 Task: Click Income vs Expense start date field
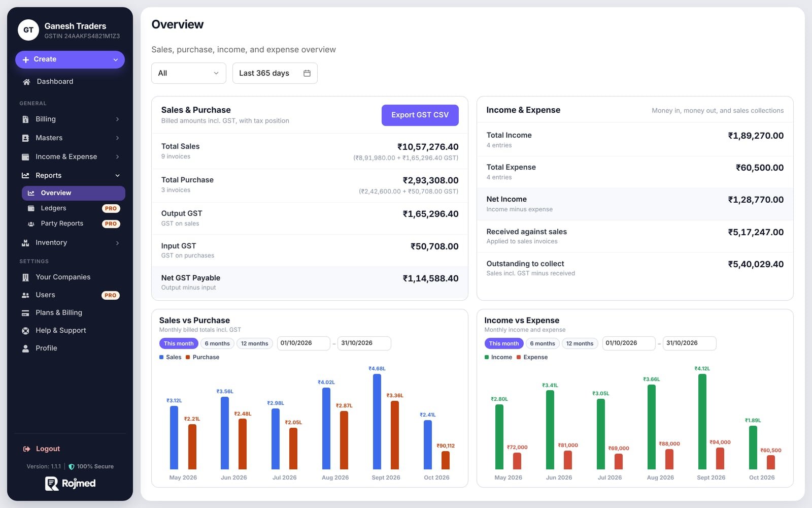click(629, 343)
